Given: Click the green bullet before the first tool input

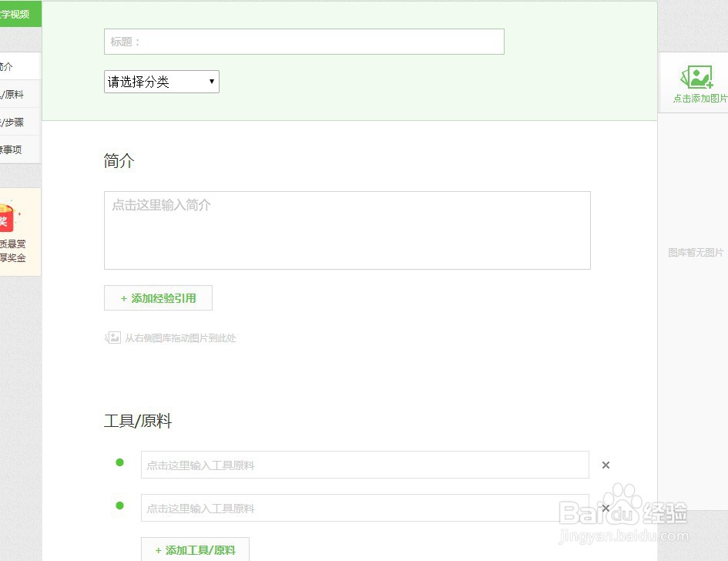Looking at the screenshot, I should coord(119,462).
